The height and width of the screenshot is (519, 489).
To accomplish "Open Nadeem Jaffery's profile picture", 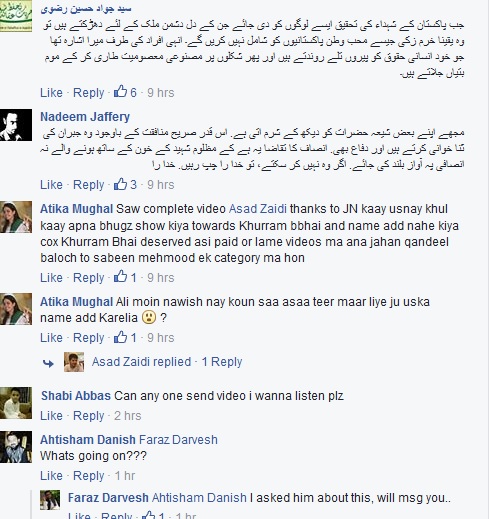I will [x=16, y=125].
